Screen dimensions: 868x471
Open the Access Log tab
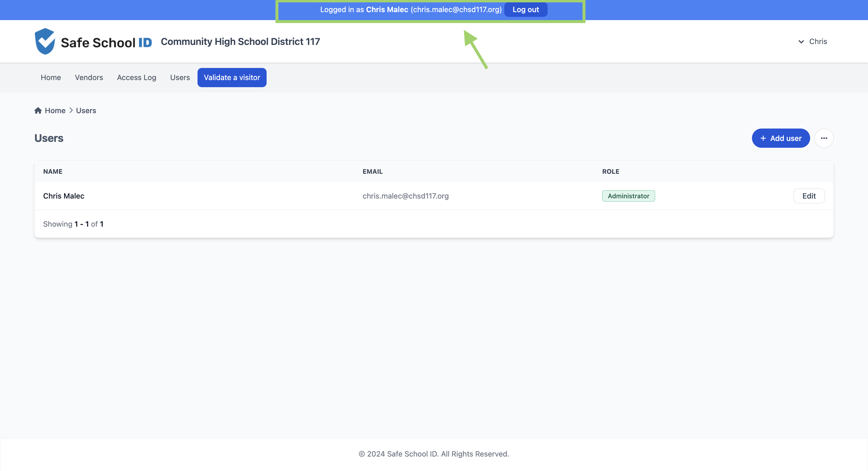pyautogui.click(x=136, y=77)
